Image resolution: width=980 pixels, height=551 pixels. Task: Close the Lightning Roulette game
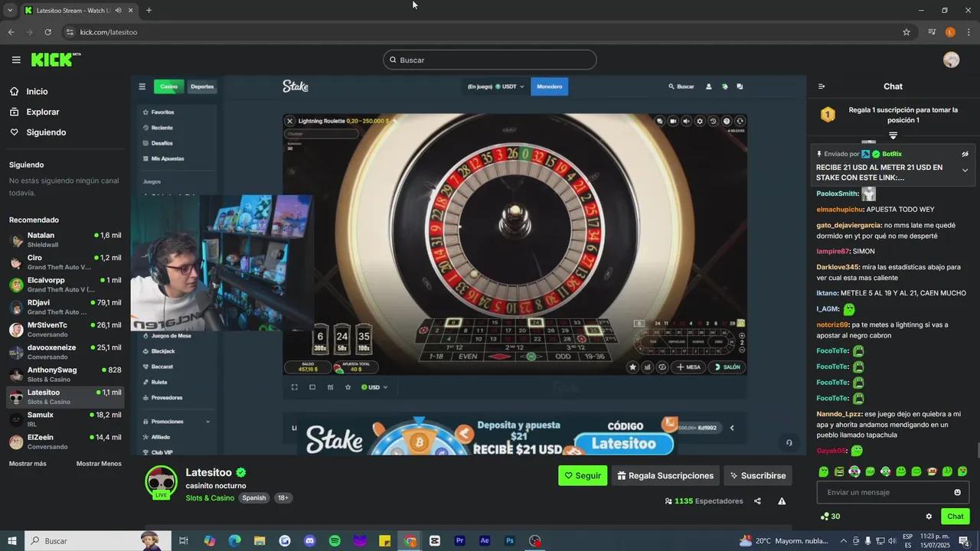(x=290, y=121)
